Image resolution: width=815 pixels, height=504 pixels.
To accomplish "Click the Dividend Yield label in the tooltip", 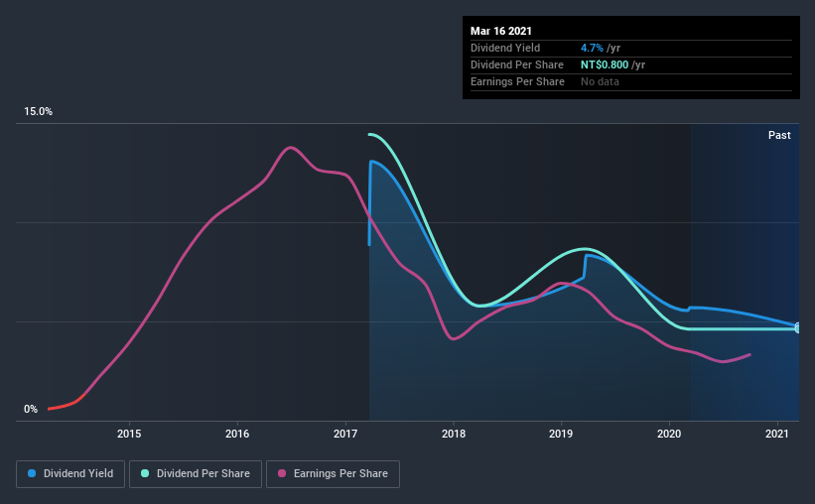I will [505, 48].
